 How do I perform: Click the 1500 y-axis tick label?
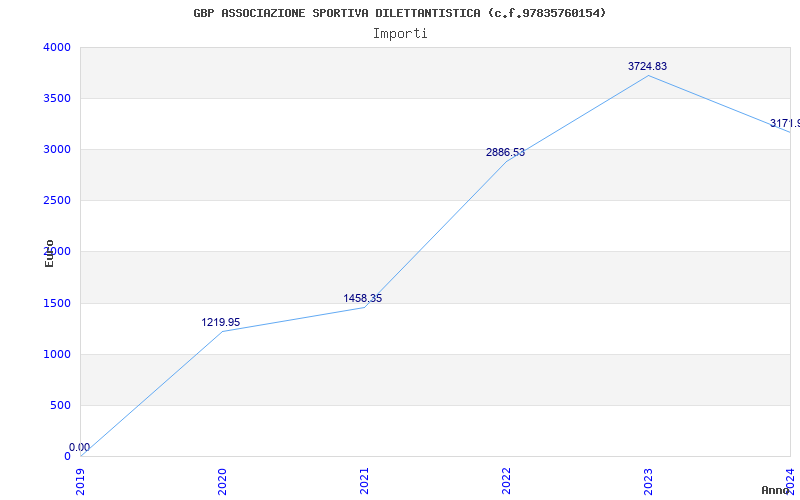click(x=57, y=304)
